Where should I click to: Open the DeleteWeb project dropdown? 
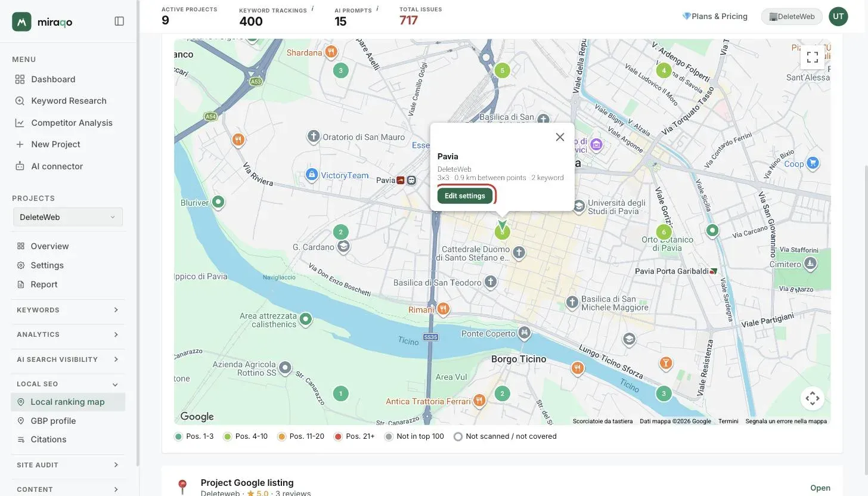[x=68, y=217]
